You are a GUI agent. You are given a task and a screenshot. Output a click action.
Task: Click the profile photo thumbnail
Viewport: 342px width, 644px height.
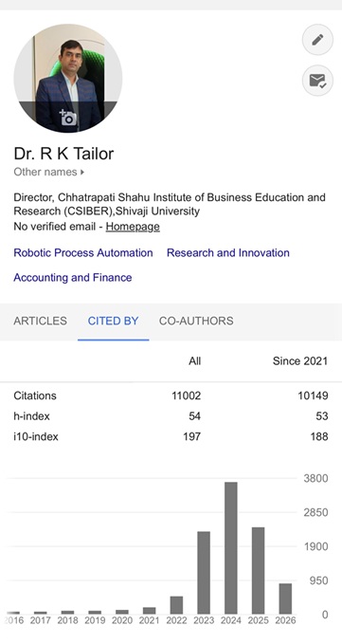tap(68, 78)
